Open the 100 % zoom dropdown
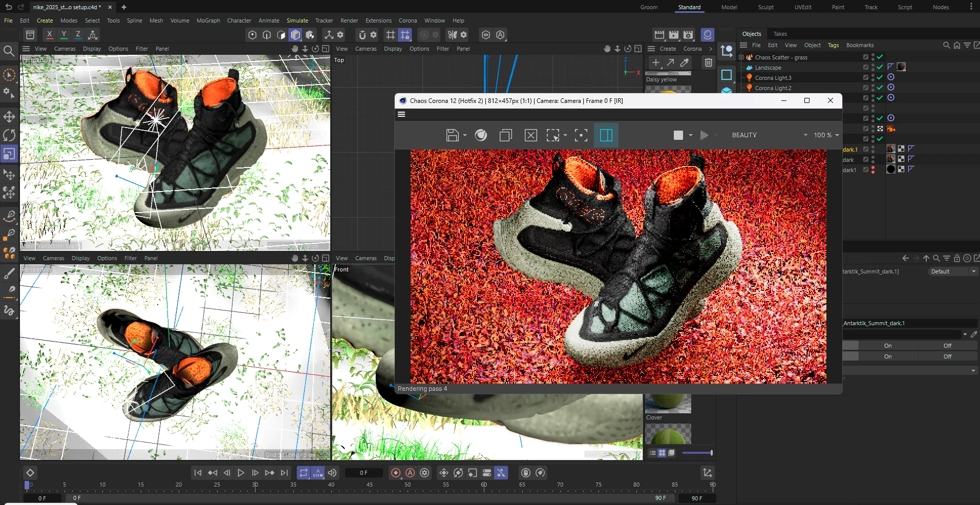 pyautogui.click(x=826, y=135)
